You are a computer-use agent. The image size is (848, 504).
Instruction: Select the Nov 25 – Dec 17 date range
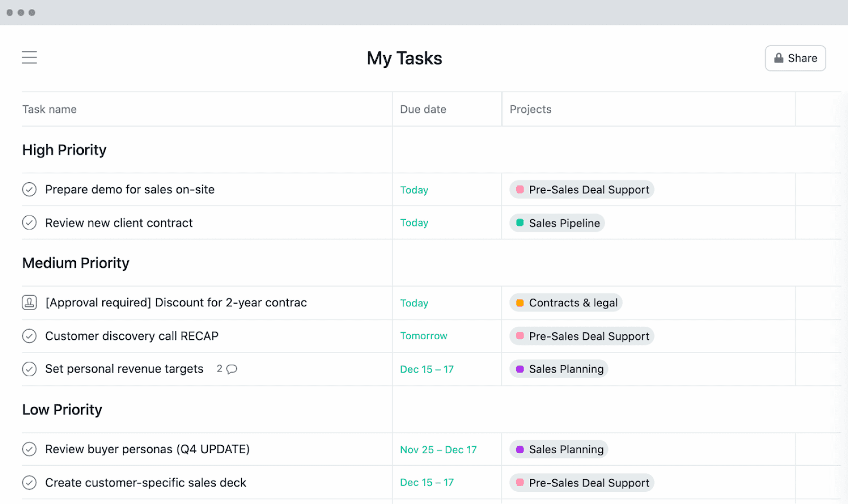click(x=438, y=450)
